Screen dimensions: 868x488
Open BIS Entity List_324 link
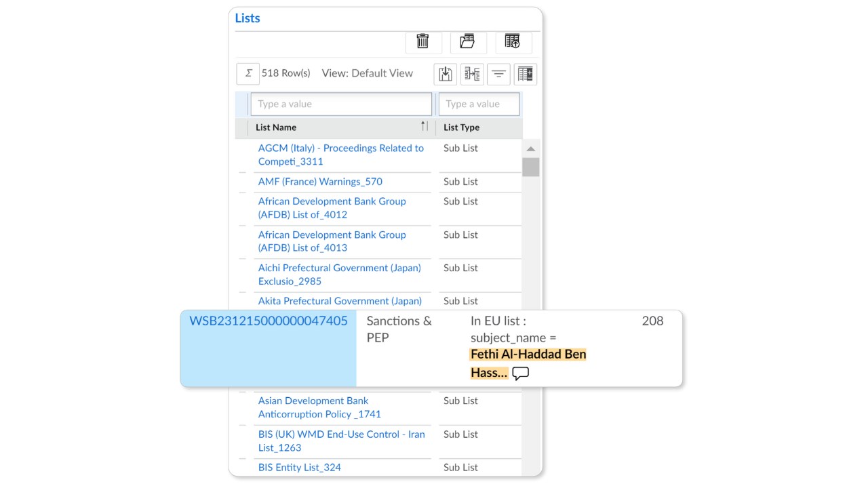point(299,468)
